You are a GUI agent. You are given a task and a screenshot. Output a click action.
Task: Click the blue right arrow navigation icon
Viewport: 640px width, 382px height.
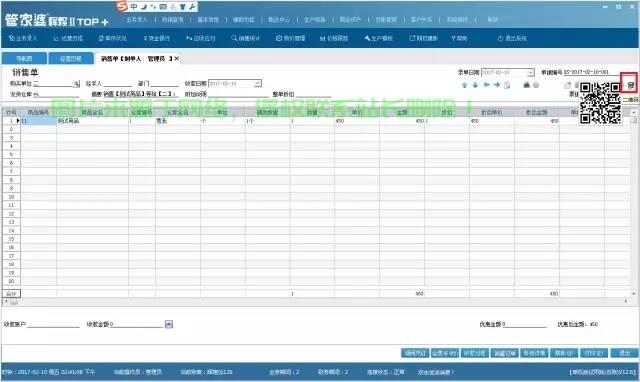point(497,85)
